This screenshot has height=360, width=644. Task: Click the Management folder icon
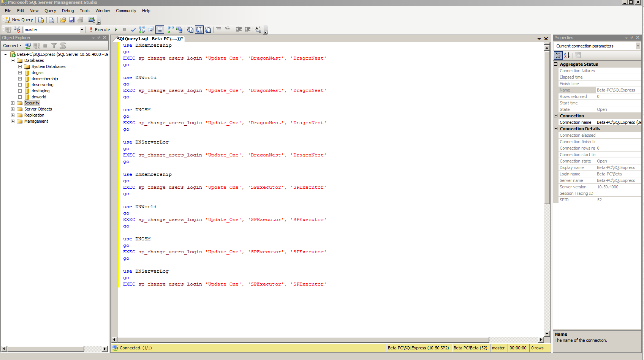coord(20,121)
